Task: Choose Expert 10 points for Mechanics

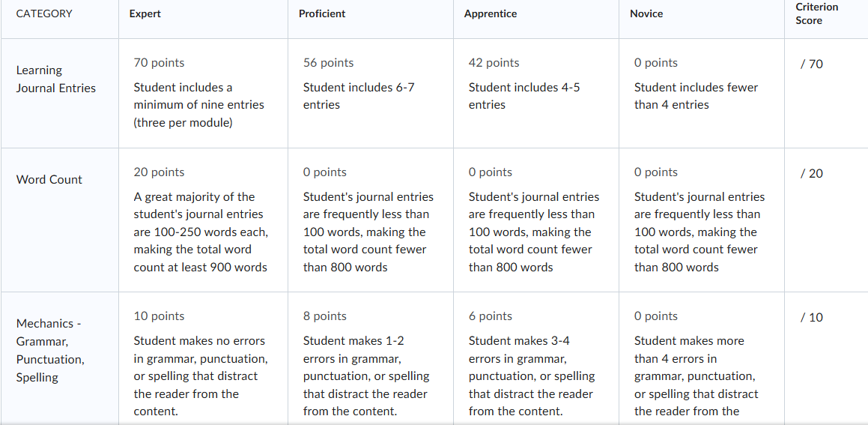Action: pos(203,358)
